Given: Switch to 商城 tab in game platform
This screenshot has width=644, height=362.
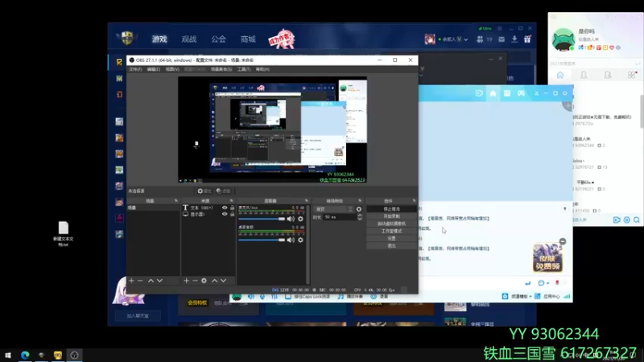Looking at the screenshot, I should [x=248, y=39].
